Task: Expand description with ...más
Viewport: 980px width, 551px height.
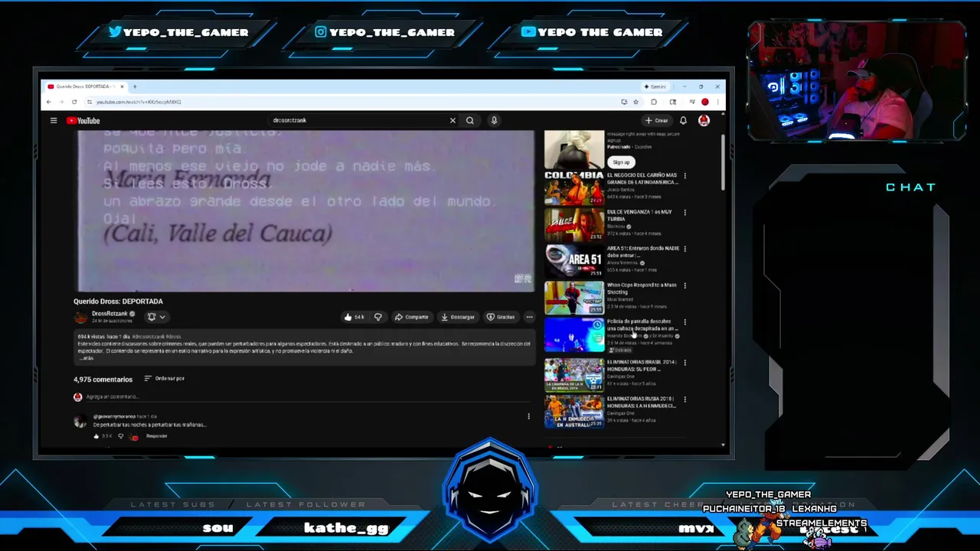Action: click(x=86, y=358)
